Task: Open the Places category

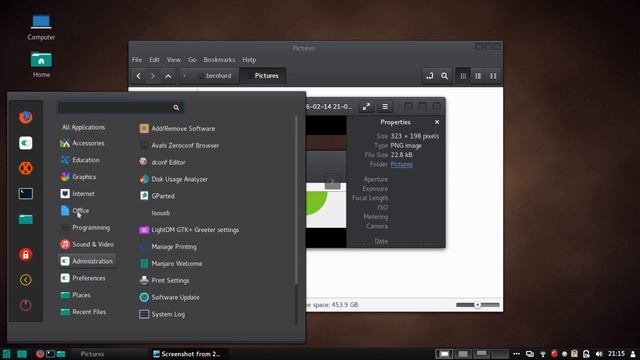Action: [x=76, y=295]
